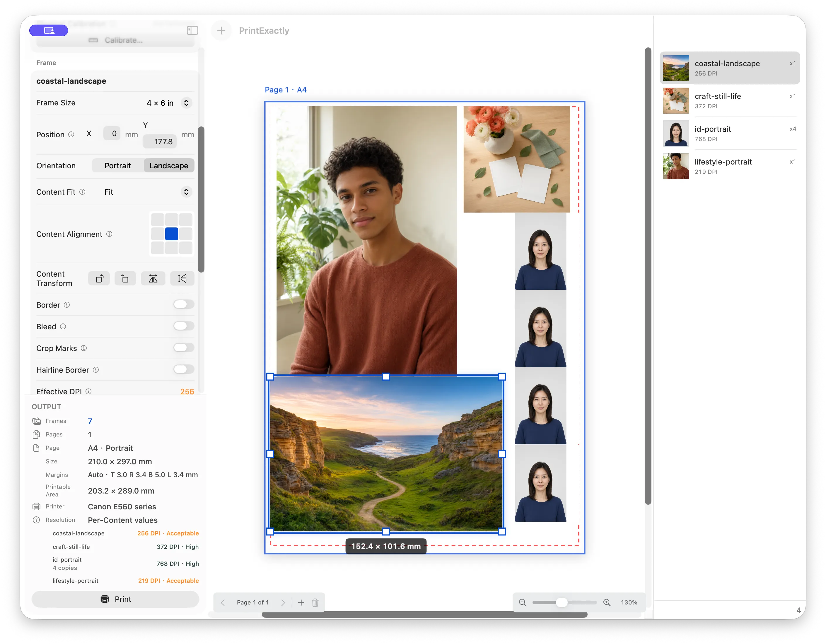Show the Bleed info icon

(63, 326)
